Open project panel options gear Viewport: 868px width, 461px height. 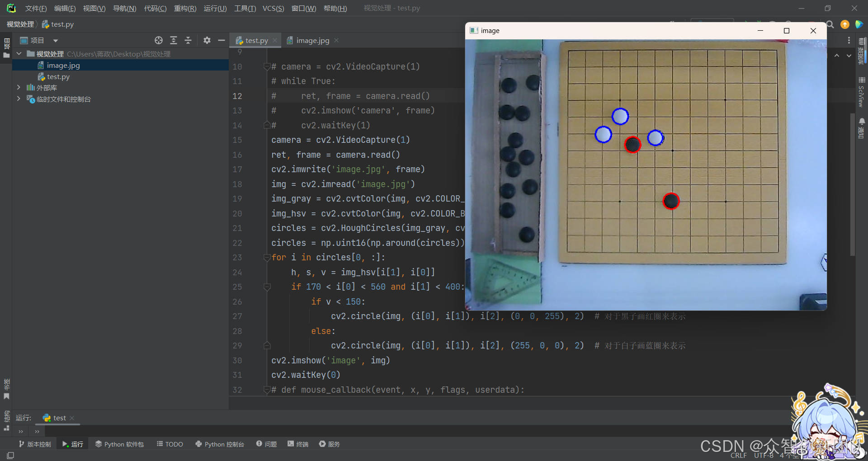(207, 40)
